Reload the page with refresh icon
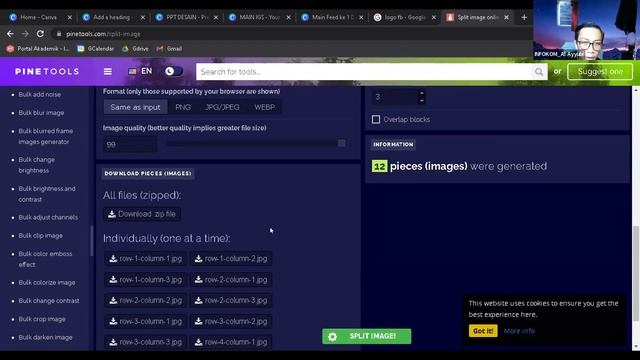The height and width of the screenshot is (360, 640). pyautogui.click(x=40, y=34)
